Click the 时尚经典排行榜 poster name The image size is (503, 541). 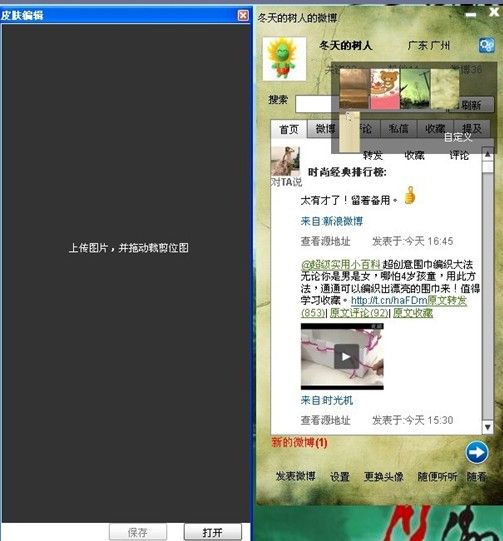pyautogui.click(x=347, y=172)
